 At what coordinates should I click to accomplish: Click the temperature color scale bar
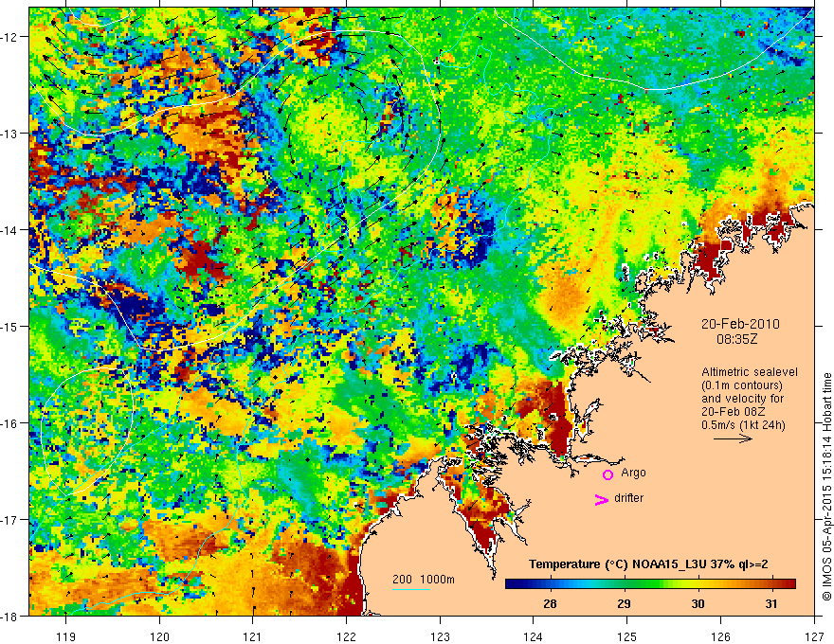point(650,584)
